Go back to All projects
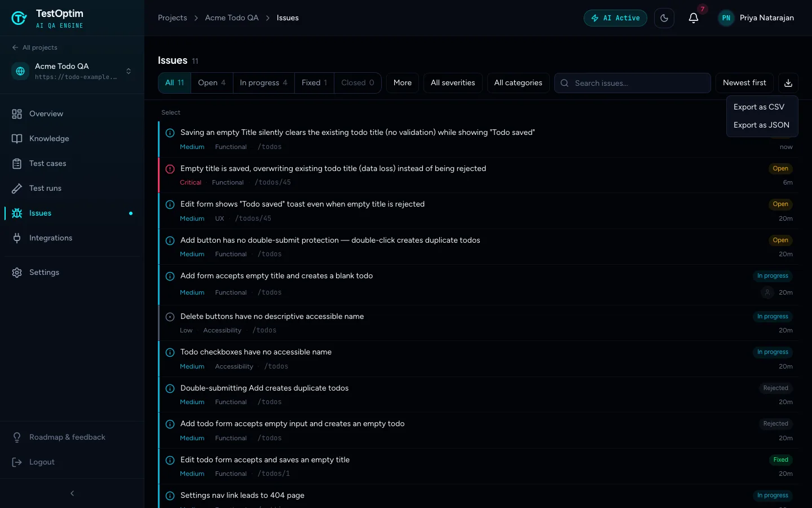Screen dimensions: 812x508 click(35, 48)
